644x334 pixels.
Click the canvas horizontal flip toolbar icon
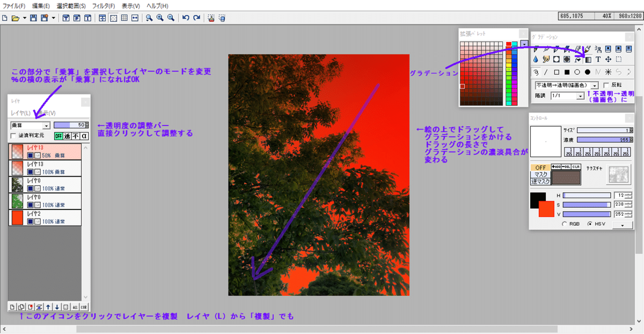click(x=135, y=18)
